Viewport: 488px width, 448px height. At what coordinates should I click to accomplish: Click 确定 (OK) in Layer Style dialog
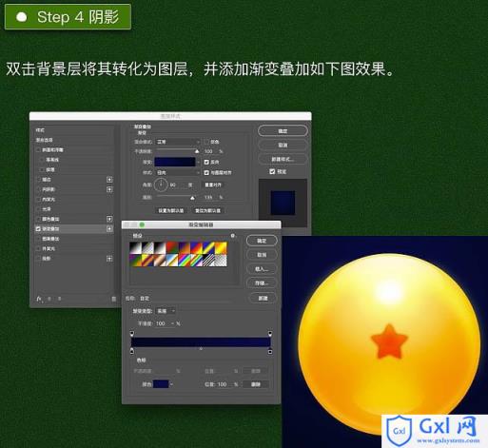[x=283, y=131]
